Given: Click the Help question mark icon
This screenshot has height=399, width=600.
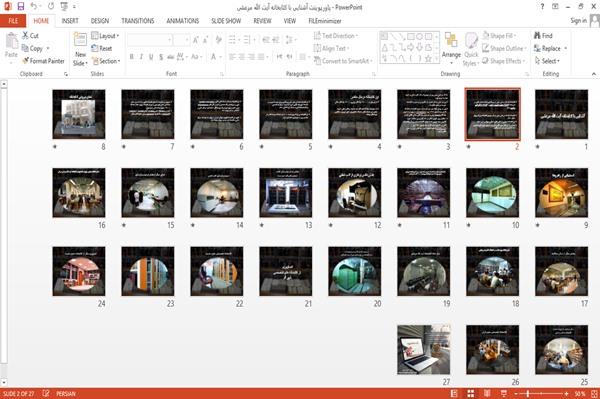Looking at the screenshot, I should click(x=542, y=7).
